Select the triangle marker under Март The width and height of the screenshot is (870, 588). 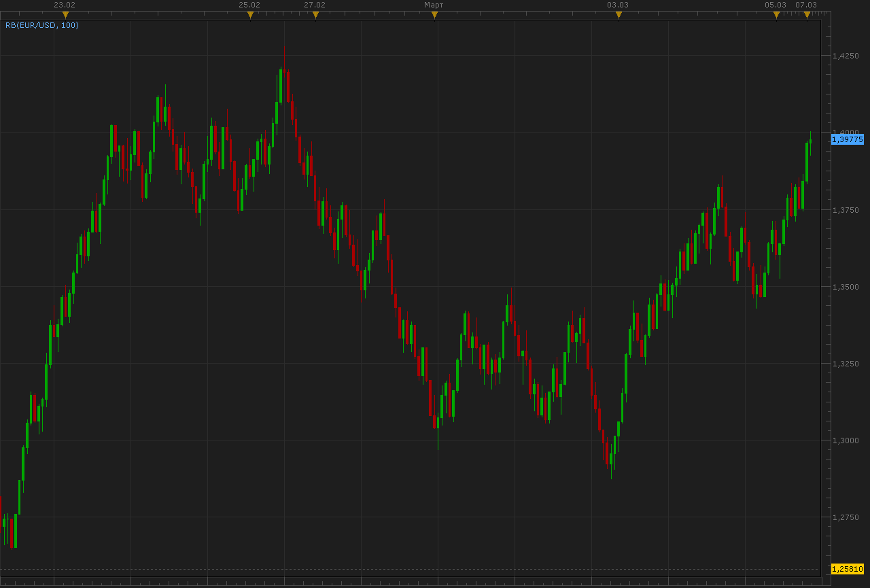point(434,15)
